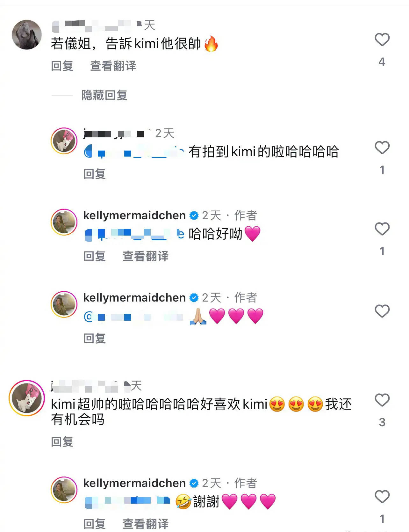
Task: Reply to kellymermaidchen's '哈哈好呦' comment
Action: tap(95, 256)
